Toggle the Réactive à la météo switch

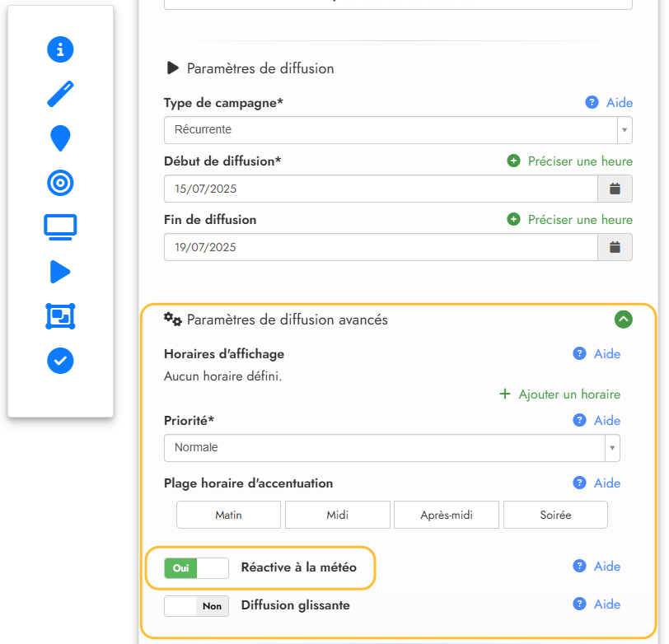[x=196, y=567]
